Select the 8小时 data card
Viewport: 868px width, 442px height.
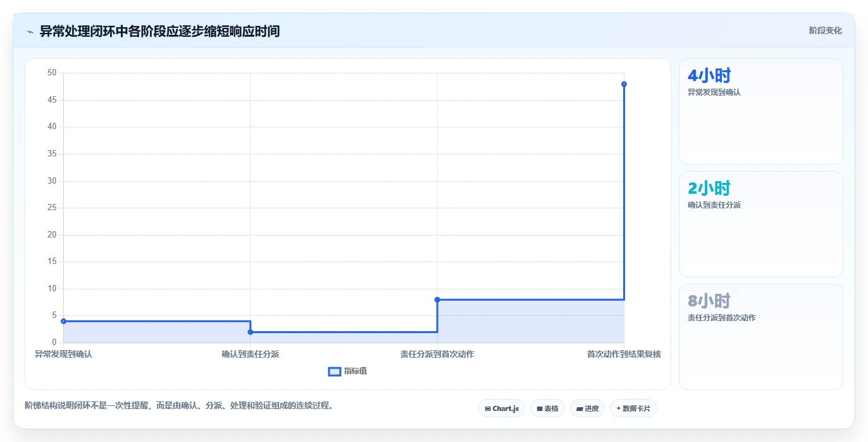(x=760, y=337)
